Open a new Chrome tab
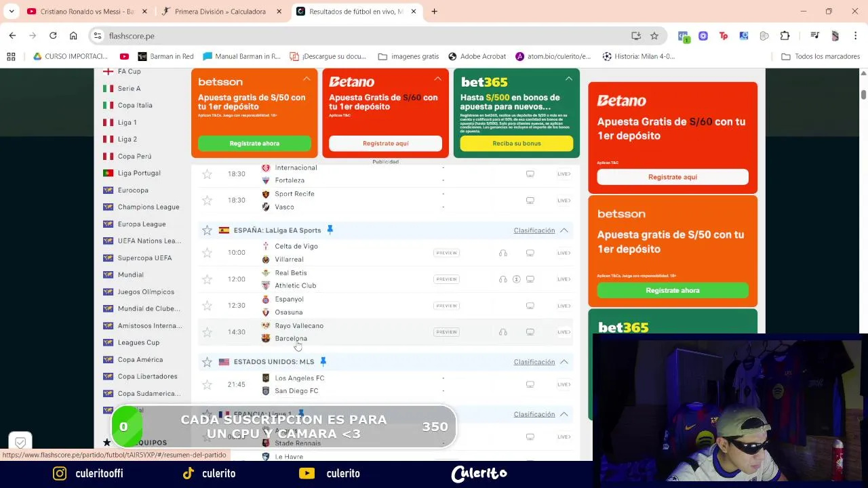This screenshot has height=488, width=868. pyautogui.click(x=434, y=12)
